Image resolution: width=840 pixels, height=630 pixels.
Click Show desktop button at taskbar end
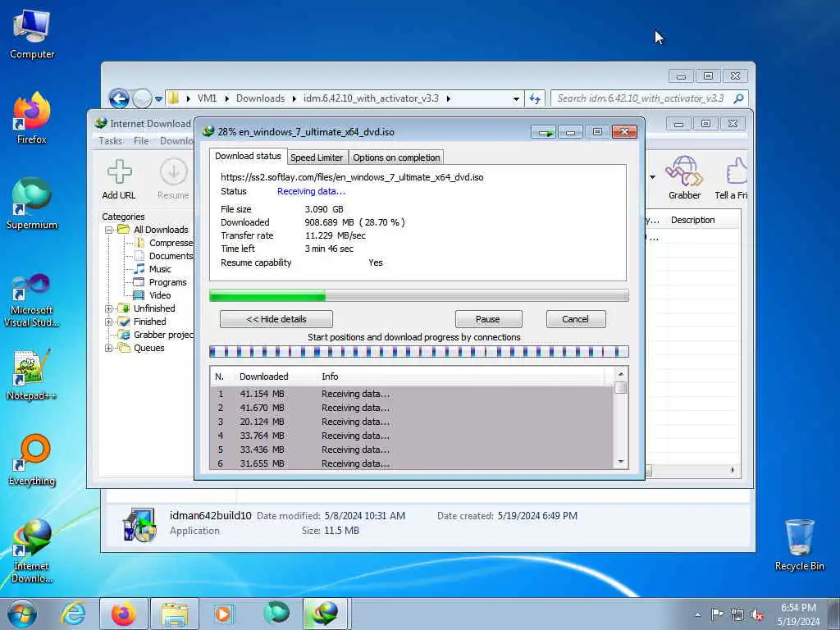834,614
